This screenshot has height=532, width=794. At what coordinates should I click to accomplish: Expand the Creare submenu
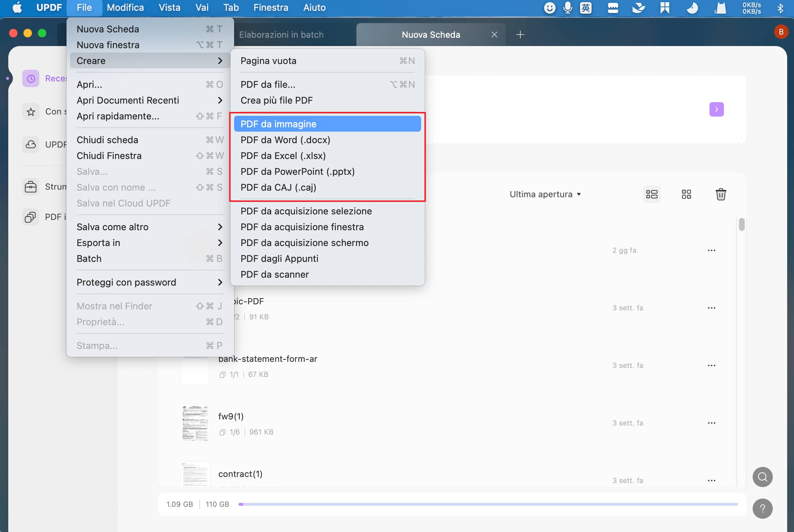coord(150,61)
